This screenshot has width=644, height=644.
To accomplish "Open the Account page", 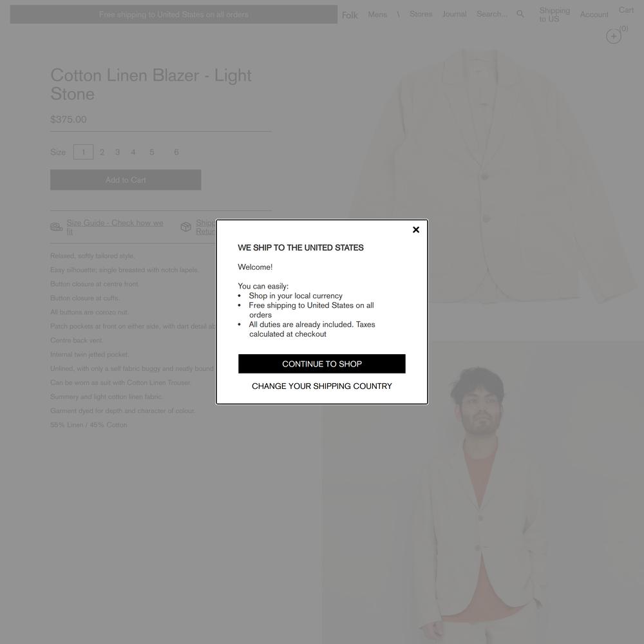I will point(594,14).
